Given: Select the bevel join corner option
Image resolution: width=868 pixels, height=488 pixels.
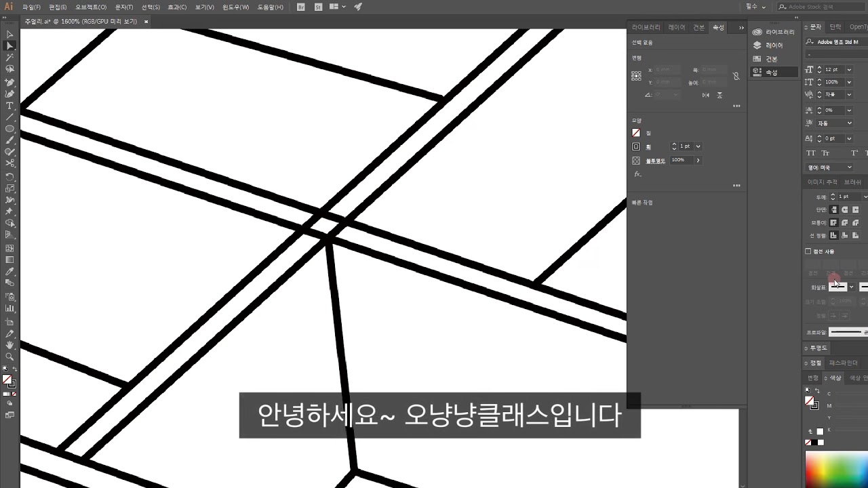Looking at the screenshot, I should point(856,222).
